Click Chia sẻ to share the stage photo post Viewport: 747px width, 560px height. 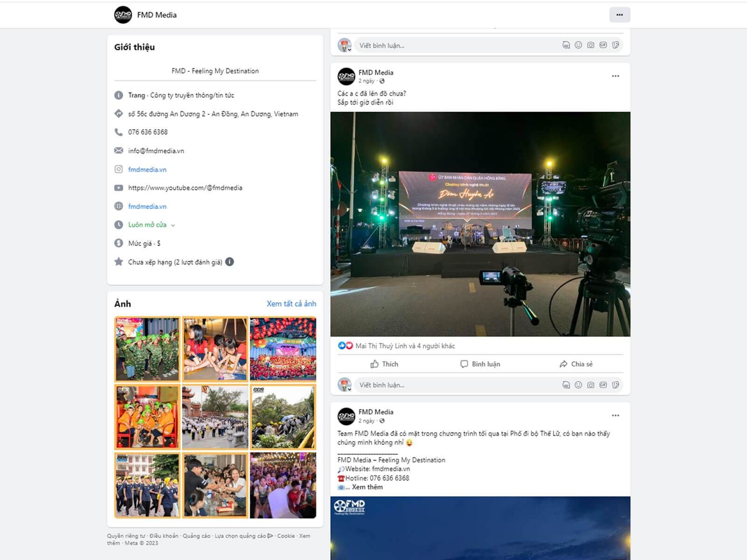pos(576,364)
